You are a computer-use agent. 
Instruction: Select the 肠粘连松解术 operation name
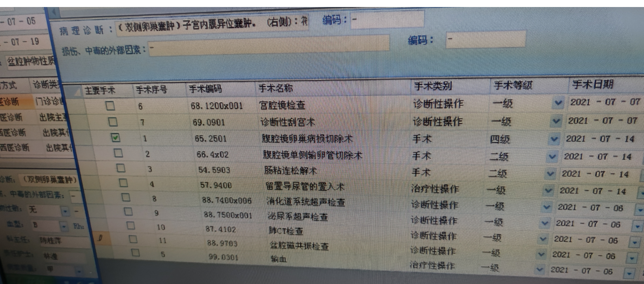click(290, 170)
